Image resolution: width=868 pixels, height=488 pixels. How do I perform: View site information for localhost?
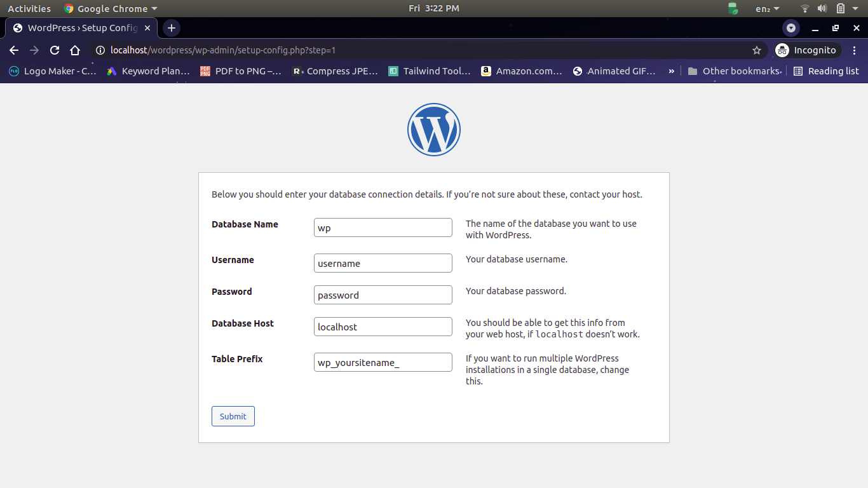click(x=100, y=50)
